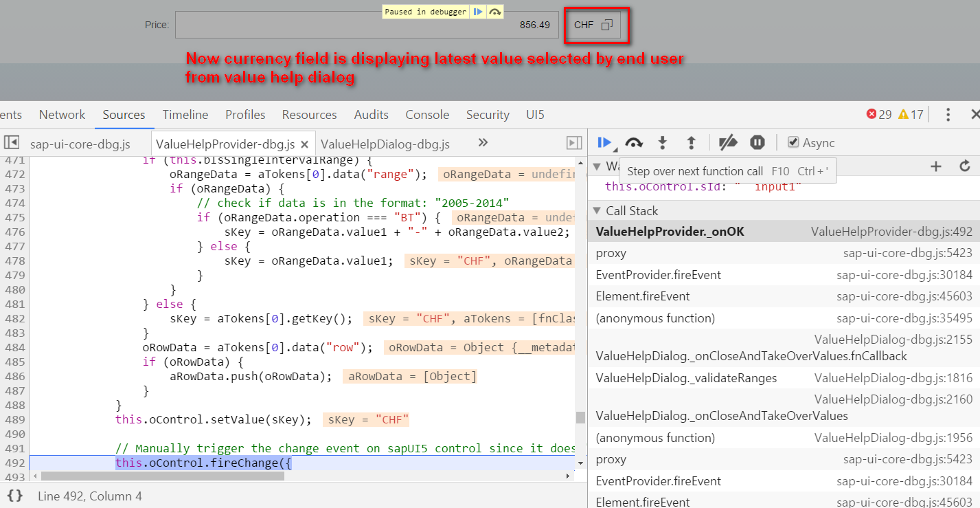This screenshot has height=508, width=980.
Task: Open ValueHelpDialog-dbg.js file tab
Action: 385,144
